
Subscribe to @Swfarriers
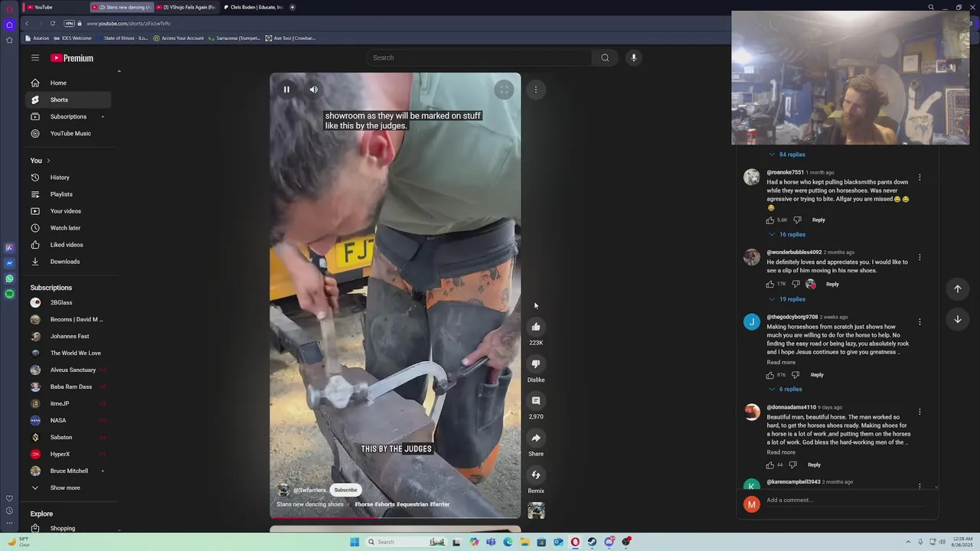pos(345,490)
